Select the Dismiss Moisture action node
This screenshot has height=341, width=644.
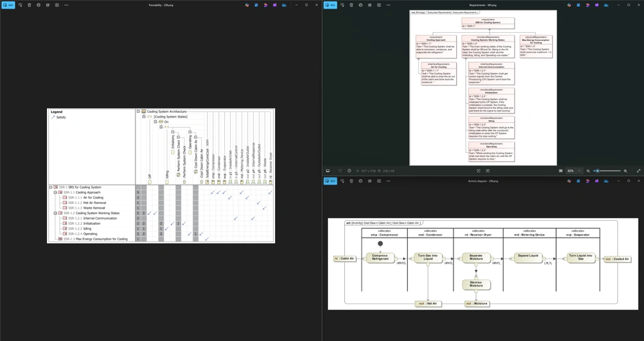[x=476, y=285]
